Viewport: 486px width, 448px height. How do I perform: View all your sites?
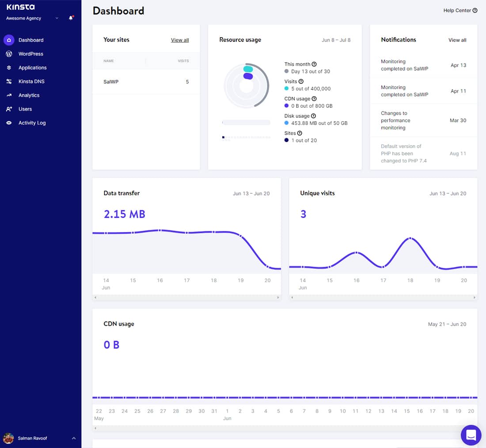180,40
